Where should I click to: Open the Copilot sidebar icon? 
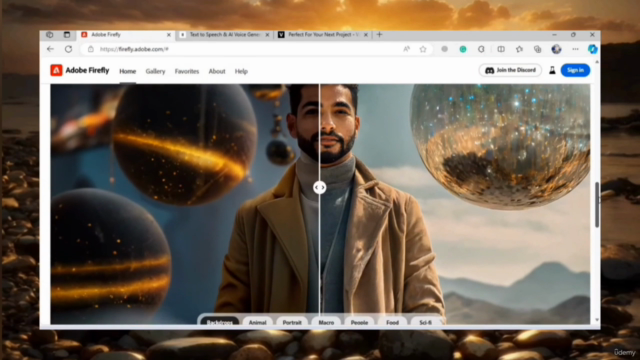click(592, 49)
